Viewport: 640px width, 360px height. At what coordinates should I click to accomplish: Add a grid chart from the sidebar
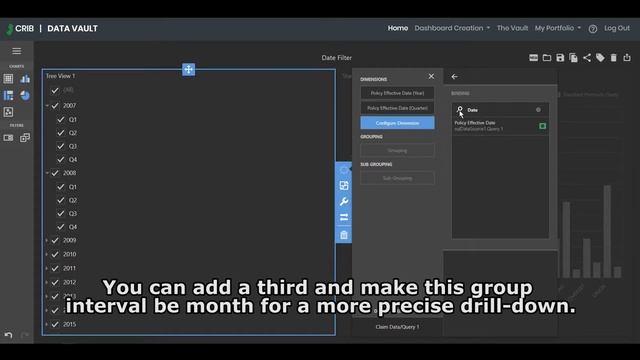click(8, 79)
